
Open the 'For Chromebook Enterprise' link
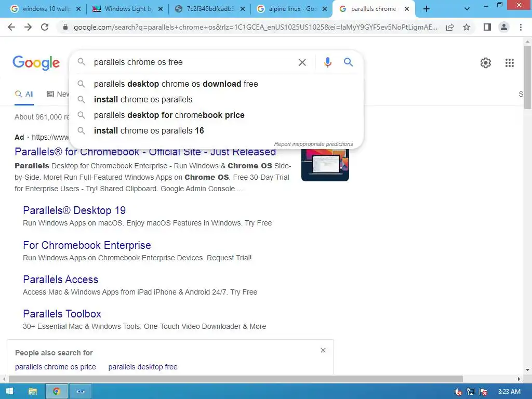pos(87,245)
